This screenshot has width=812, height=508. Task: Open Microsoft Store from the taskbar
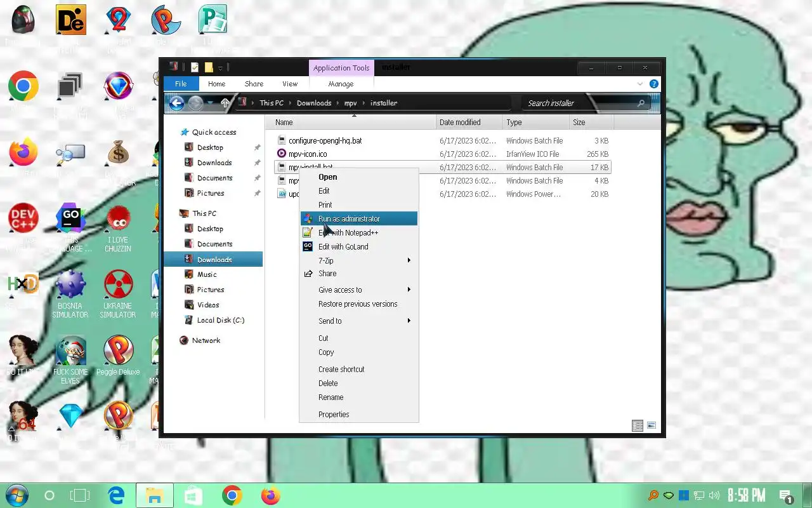(x=193, y=495)
